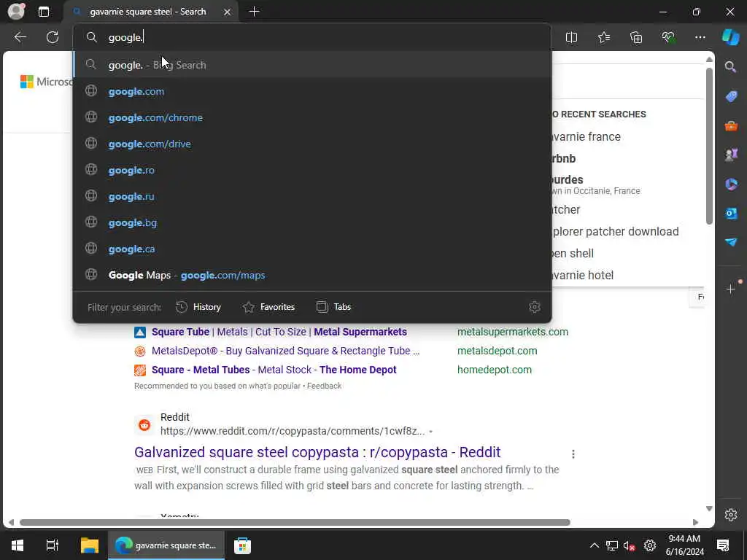Open Copilot sidebar icon
This screenshot has width=747, height=560.
tap(730, 37)
